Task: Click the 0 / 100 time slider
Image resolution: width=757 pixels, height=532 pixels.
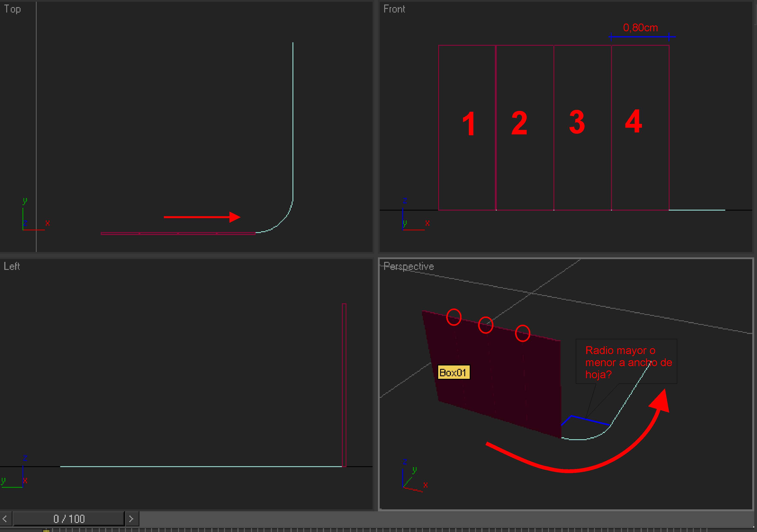Action: pos(69,519)
